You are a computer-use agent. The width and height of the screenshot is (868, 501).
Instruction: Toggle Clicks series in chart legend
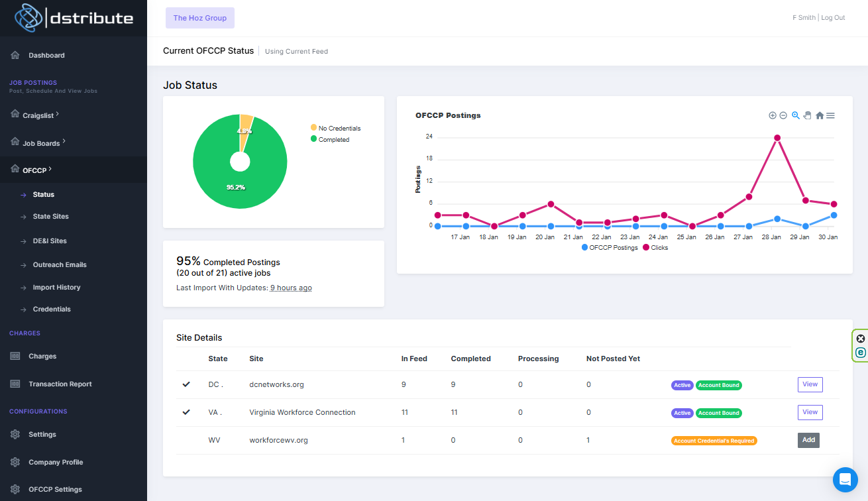tap(655, 248)
